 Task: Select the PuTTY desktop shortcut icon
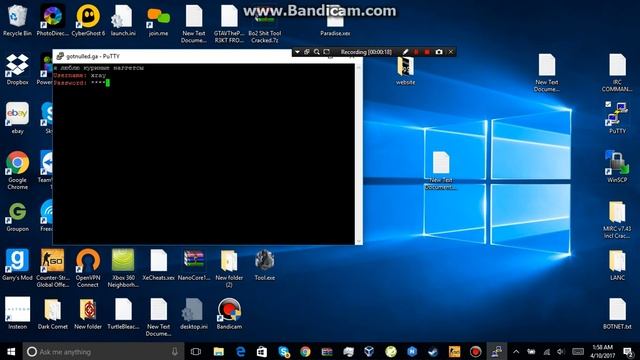(617, 118)
